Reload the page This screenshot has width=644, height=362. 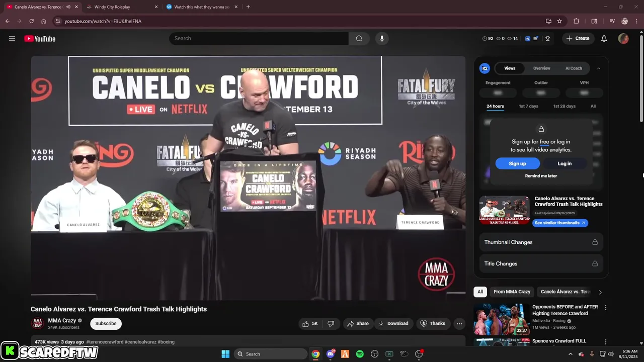31,21
